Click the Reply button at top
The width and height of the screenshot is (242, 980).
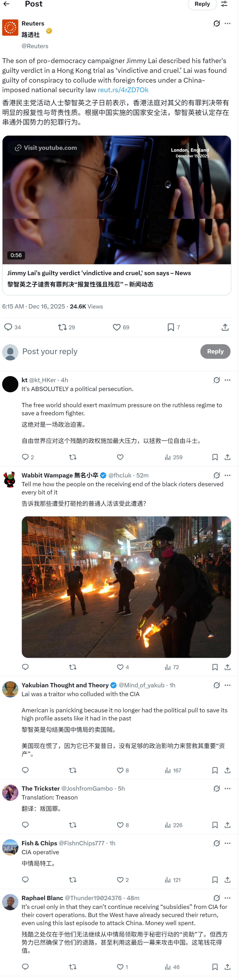205,4
